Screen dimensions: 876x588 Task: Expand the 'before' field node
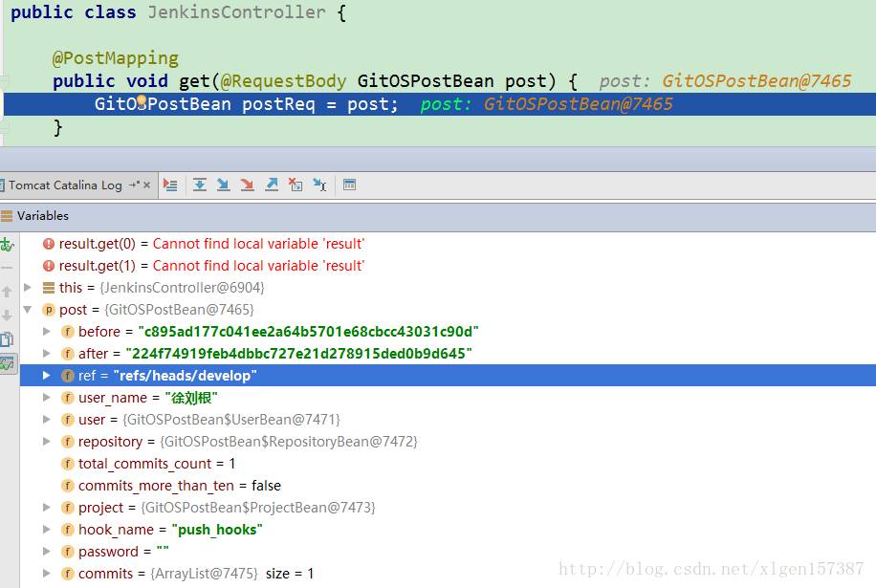click(x=47, y=331)
